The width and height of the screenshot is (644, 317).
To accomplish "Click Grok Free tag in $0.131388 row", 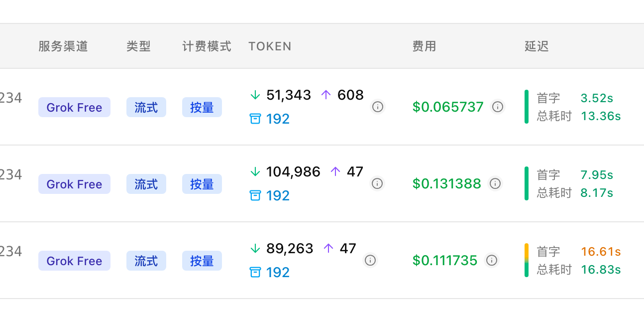I will pos(74,184).
